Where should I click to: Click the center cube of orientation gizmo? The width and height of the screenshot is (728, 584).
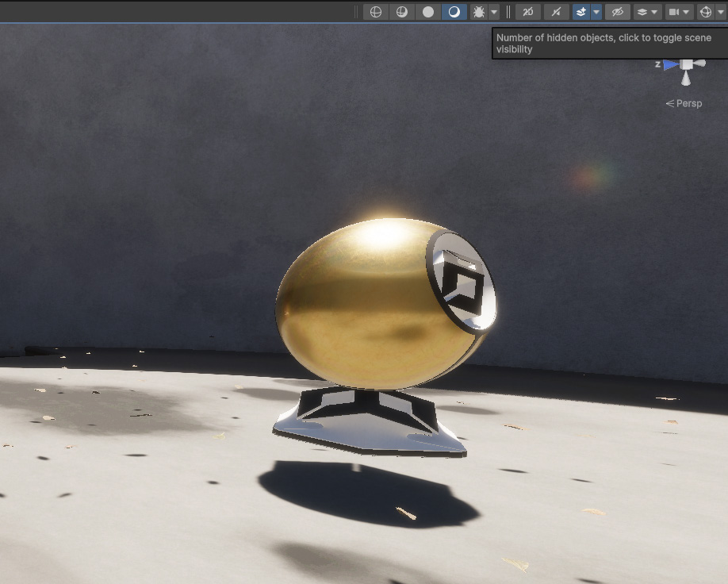(686, 64)
